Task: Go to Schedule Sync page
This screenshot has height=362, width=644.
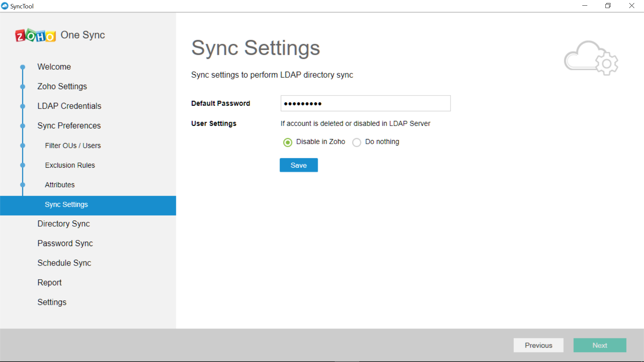Action: [64, 263]
